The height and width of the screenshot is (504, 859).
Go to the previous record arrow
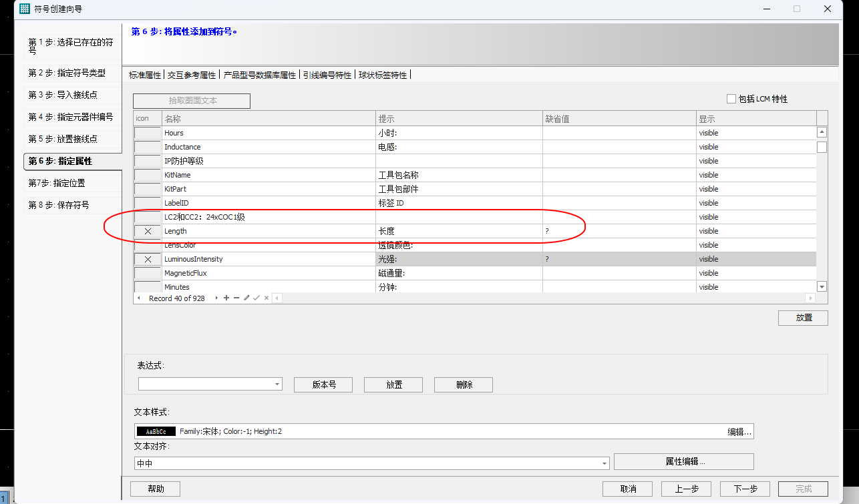click(x=139, y=298)
